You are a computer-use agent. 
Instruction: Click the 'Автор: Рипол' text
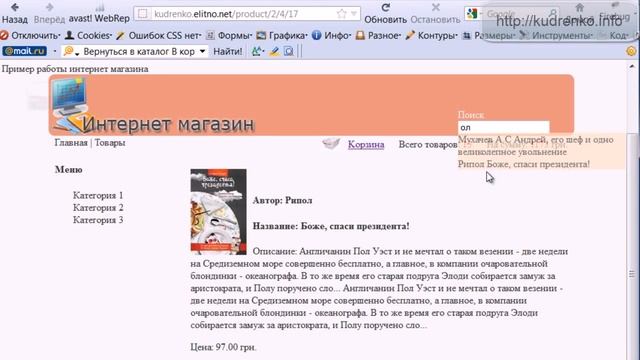coord(282,200)
